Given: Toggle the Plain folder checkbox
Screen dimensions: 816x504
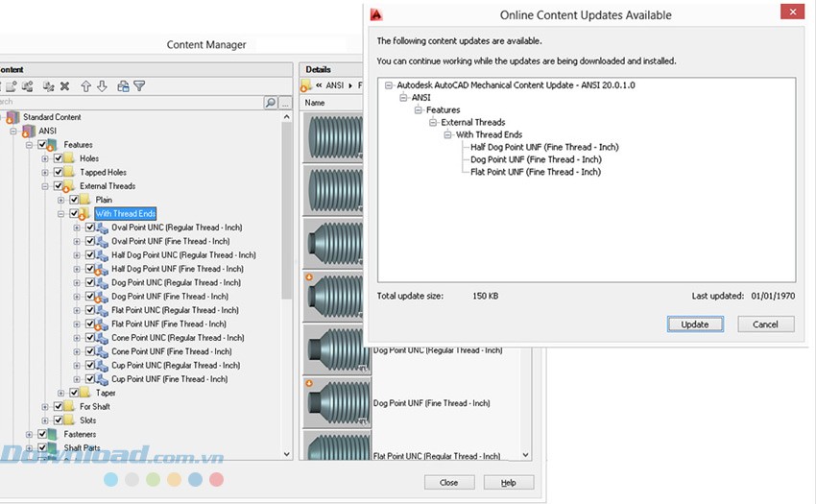Looking at the screenshot, I should pos(74,200).
